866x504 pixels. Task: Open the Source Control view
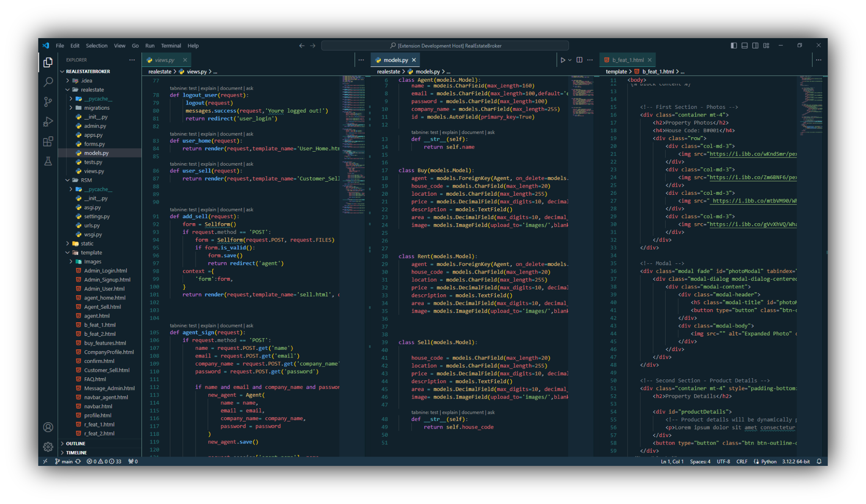[x=48, y=102]
